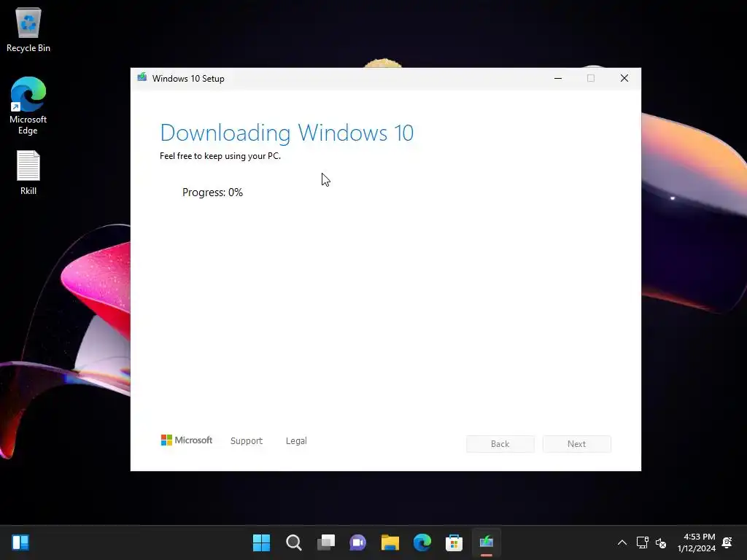The height and width of the screenshot is (560, 747).
Task: Select the Rkill file on desktop
Action: [x=28, y=172]
